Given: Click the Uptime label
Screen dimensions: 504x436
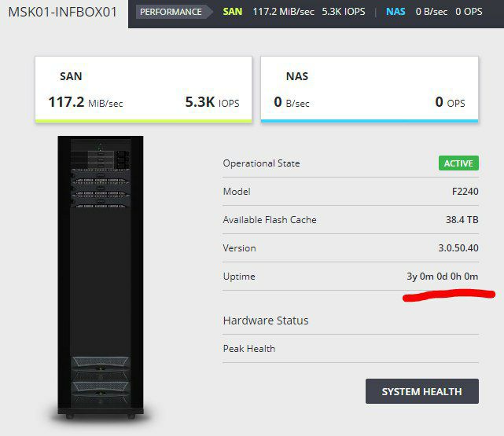Looking at the screenshot, I should coord(239,277).
